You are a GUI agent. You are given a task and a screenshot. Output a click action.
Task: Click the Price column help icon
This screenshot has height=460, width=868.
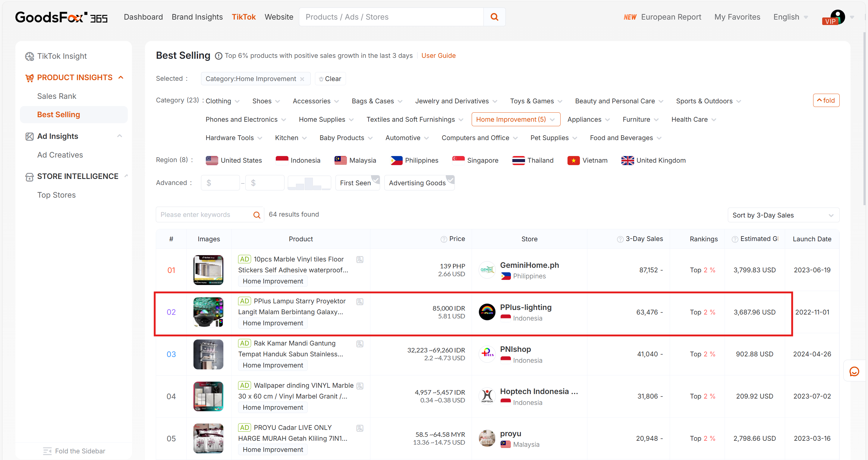(x=444, y=239)
